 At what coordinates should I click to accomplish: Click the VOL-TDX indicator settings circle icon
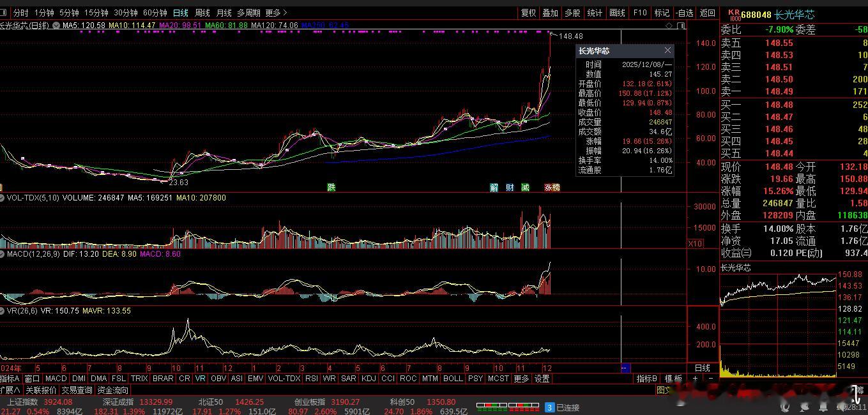3,198
